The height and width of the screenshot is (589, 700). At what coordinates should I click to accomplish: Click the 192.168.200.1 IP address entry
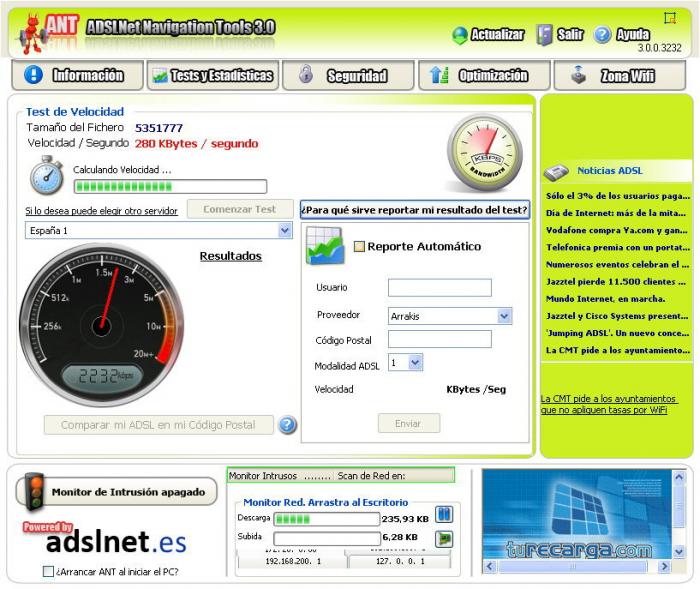(x=293, y=561)
